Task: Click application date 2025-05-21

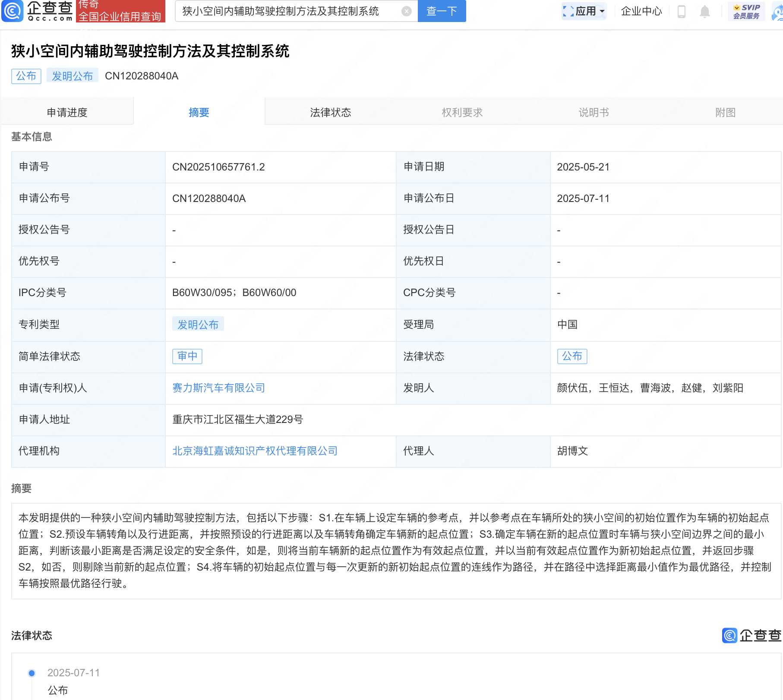Action: click(x=583, y=167)
